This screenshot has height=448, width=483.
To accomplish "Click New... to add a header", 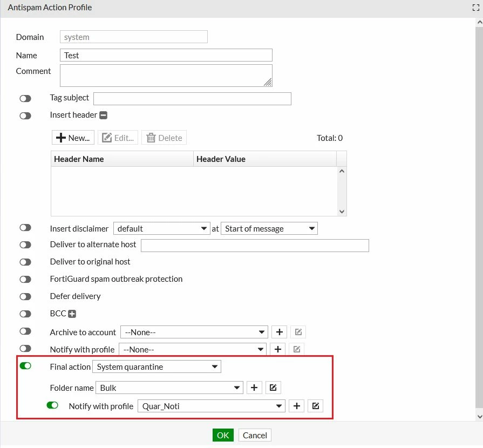I will [x=73, y=138].
